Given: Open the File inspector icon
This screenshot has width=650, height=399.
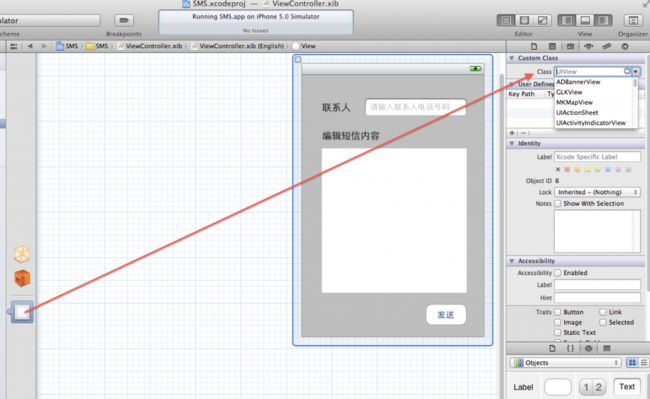Looking at the screenshot, I should point(534,46).
